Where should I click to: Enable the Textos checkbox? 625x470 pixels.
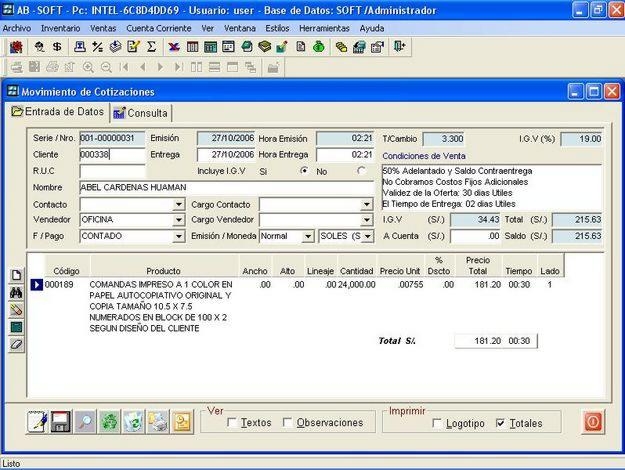(x=232, y=422)
